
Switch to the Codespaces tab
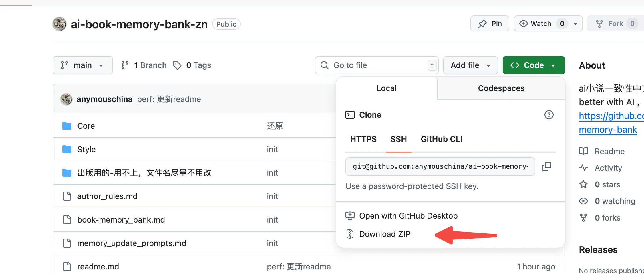point(501,88)
